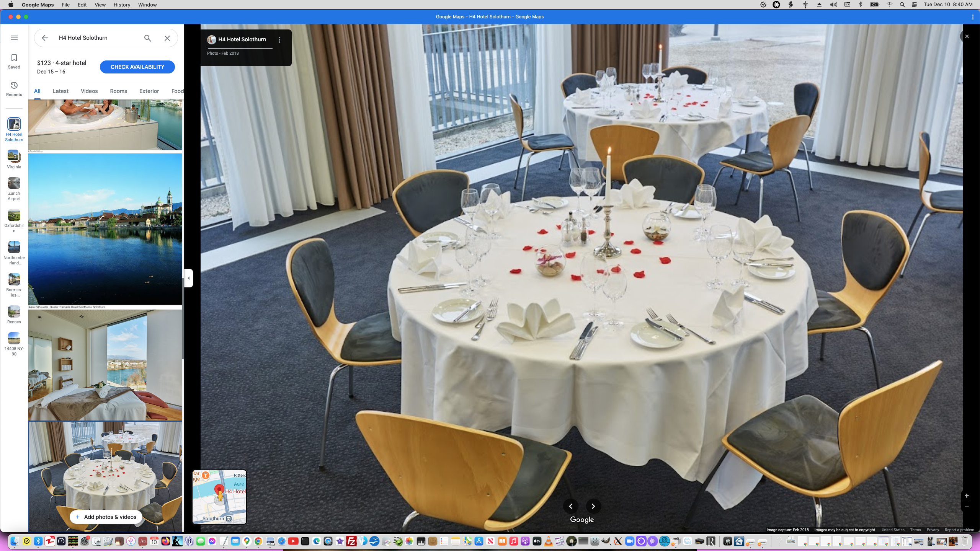980x551 pixels.
Task: Click the search magnifier icon
Action: 147,38
